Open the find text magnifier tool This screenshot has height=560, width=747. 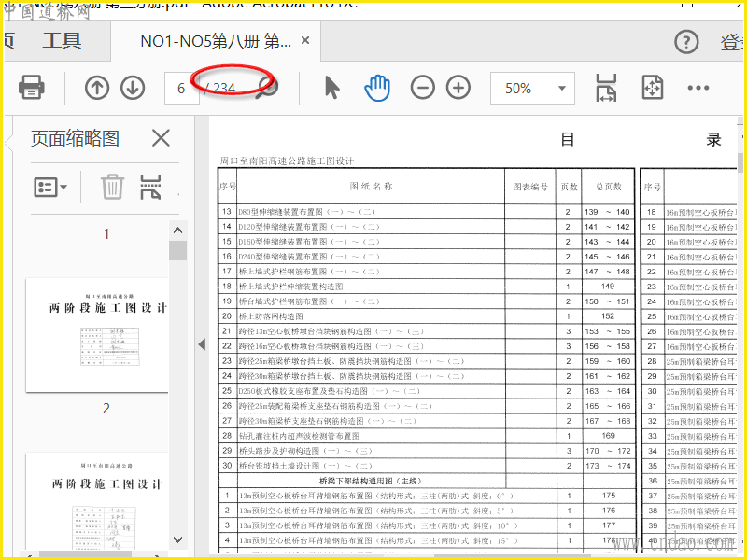(x=267, y=88)
